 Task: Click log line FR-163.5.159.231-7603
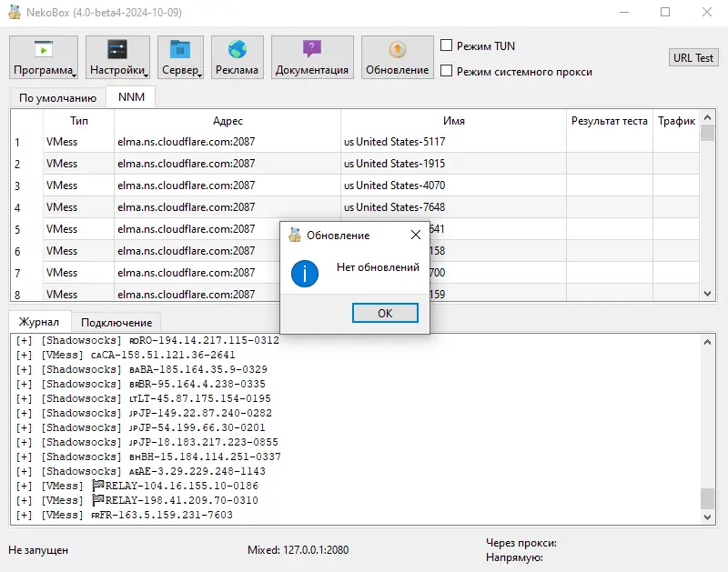[x=125, y=515]
